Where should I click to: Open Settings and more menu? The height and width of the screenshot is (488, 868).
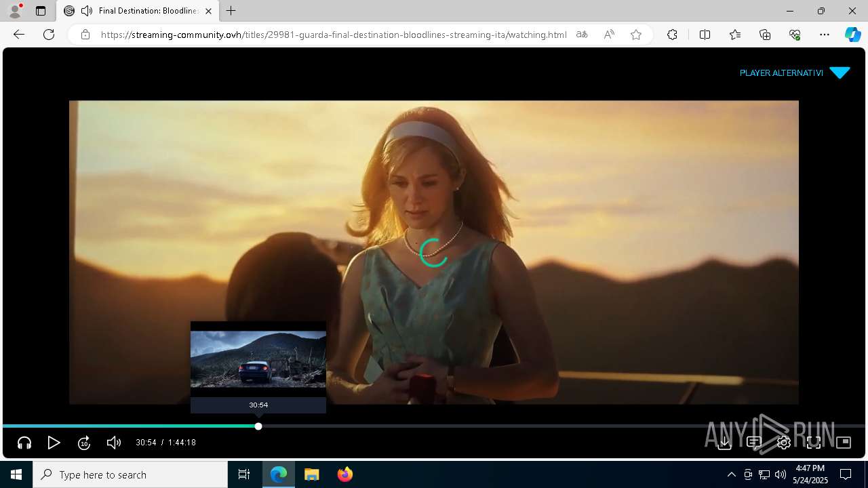(x=825, y=35)
